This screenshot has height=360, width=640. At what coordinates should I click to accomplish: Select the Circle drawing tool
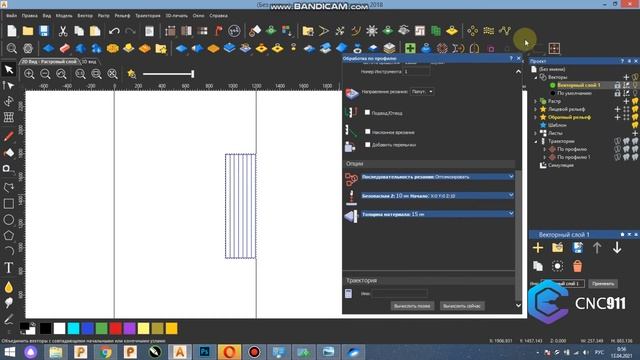click(9, 220)
